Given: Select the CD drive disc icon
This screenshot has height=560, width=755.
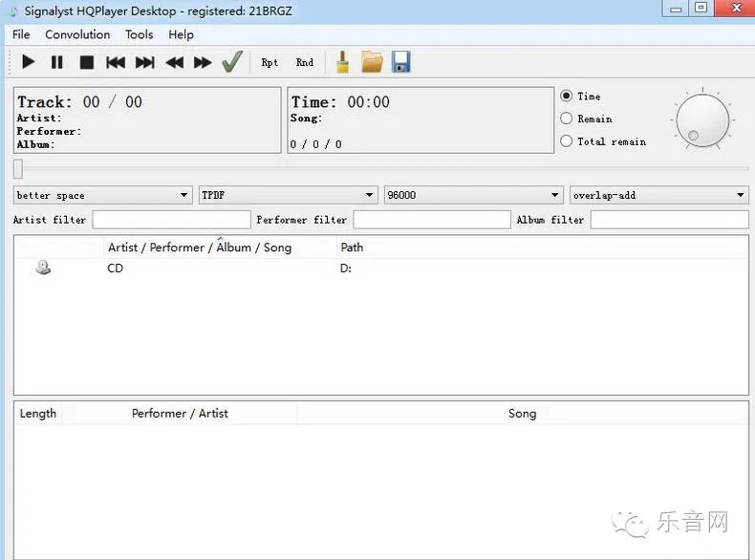Looking at the screenshot, I should 43,268.
